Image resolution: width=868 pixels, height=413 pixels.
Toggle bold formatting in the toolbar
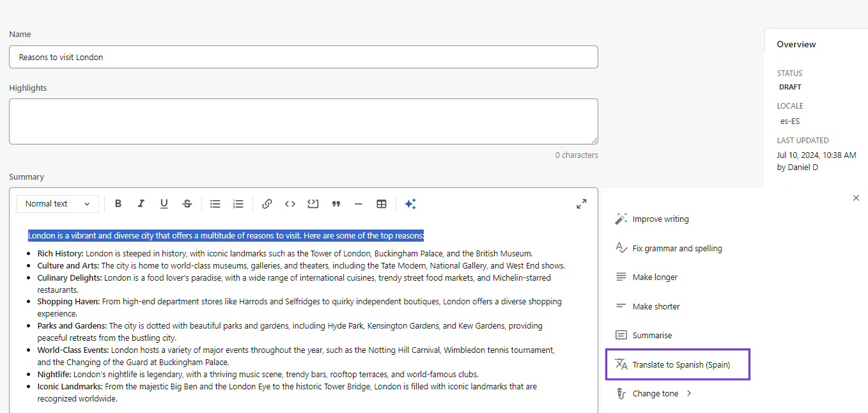(x=118, y=204)
